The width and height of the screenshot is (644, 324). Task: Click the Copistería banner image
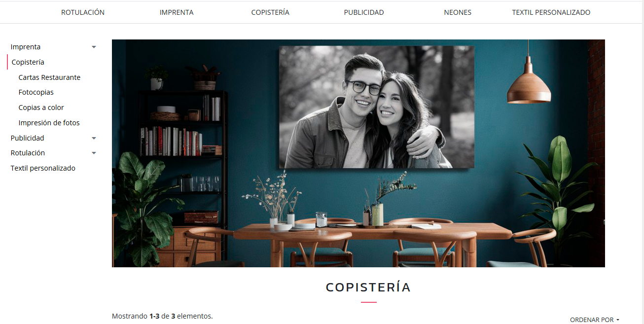click(358, 153)
